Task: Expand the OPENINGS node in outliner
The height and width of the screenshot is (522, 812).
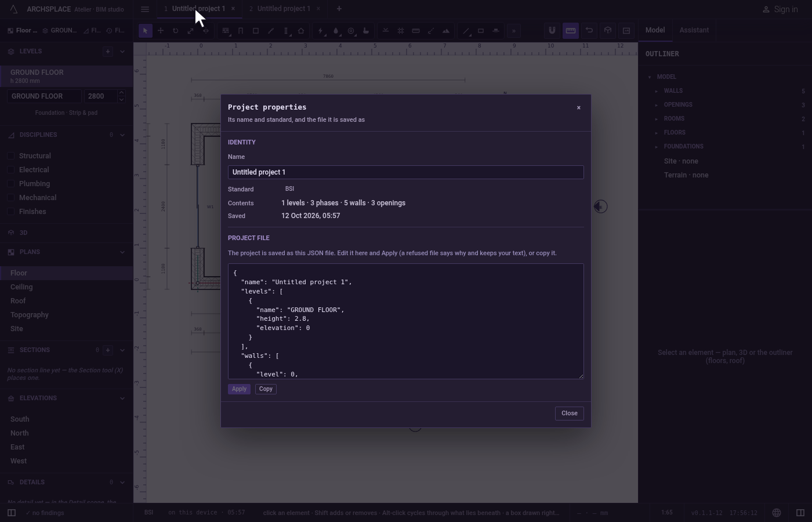Action: (657, 105)
